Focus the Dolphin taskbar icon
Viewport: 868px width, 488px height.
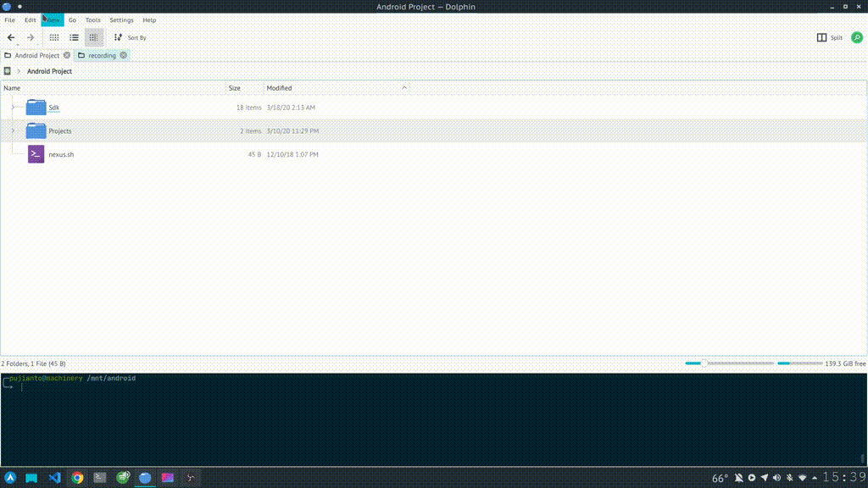point(145,478)
